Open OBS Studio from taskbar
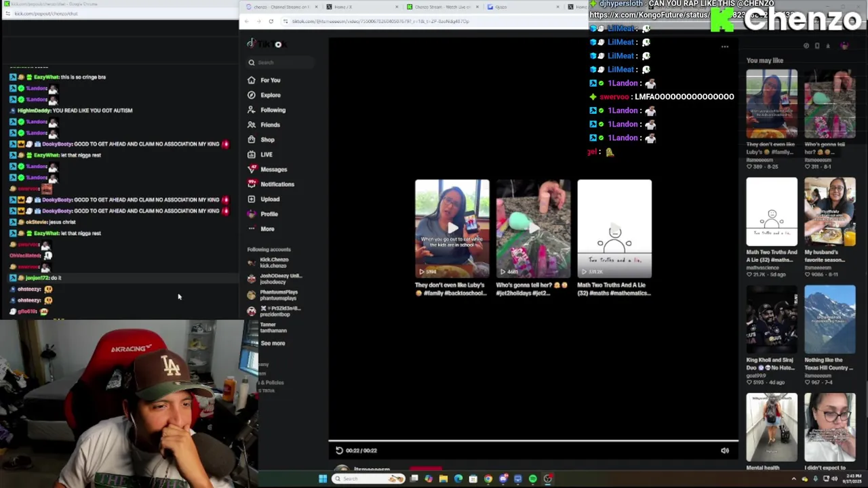Image resolution: width=868 pixels, height=488 pixels. click(548, 479)
